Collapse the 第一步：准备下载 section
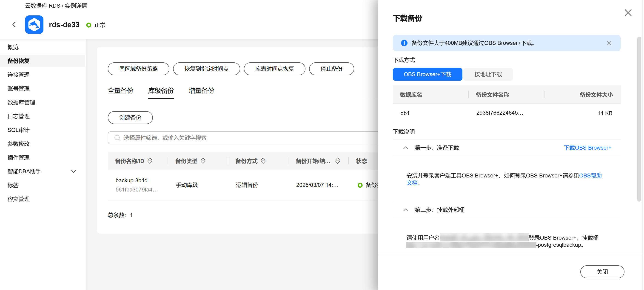The width and height of the screenshot is (644, 290). 405,148
